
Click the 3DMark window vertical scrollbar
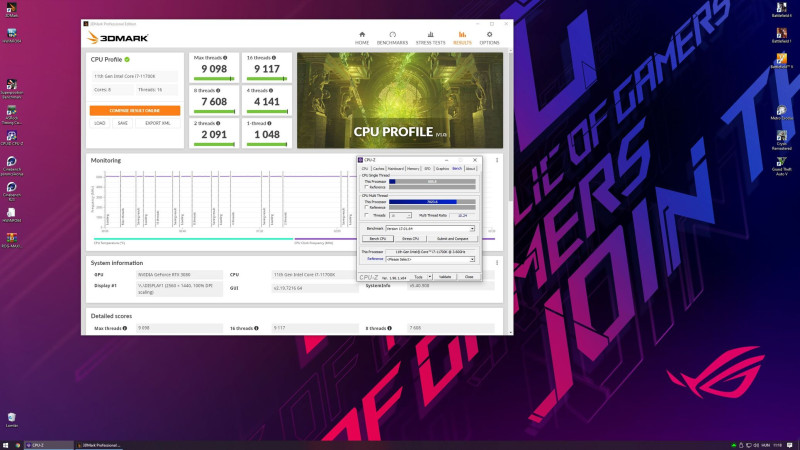coord(510,191)
